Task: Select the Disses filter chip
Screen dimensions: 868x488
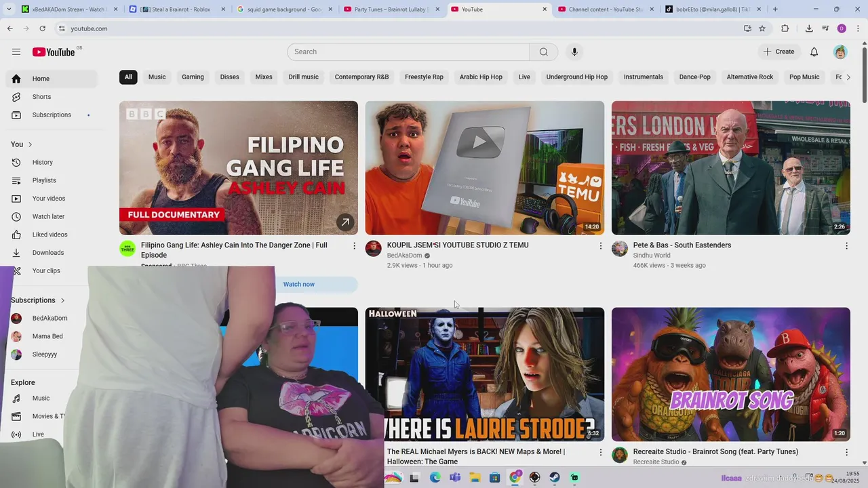Action: [230, 77]
